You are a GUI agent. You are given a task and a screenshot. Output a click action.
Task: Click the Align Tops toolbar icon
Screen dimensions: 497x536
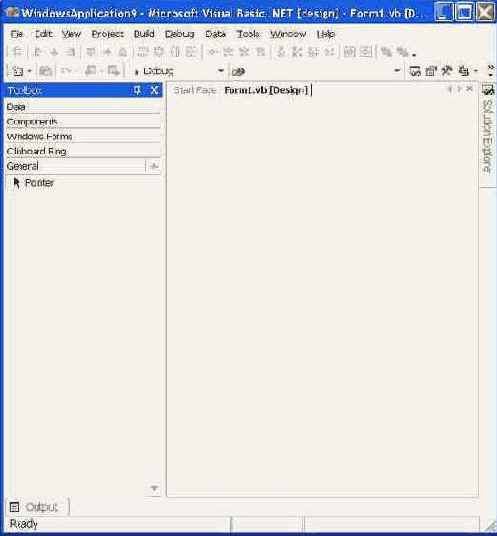91,52
